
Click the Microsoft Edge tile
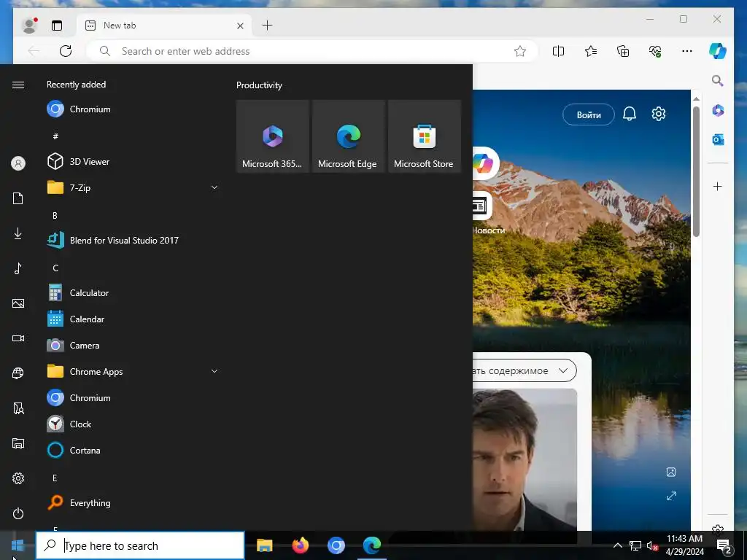click(x=348, y=136)
